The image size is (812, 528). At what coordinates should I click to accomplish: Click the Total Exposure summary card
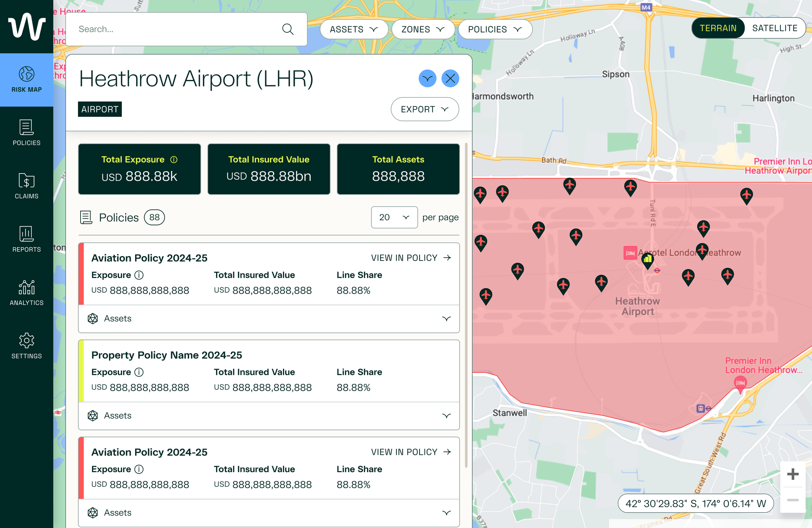tap(140, 169)
